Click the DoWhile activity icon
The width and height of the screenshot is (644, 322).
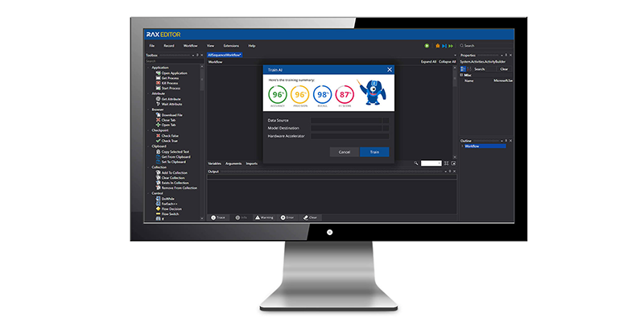coord(158,199)
